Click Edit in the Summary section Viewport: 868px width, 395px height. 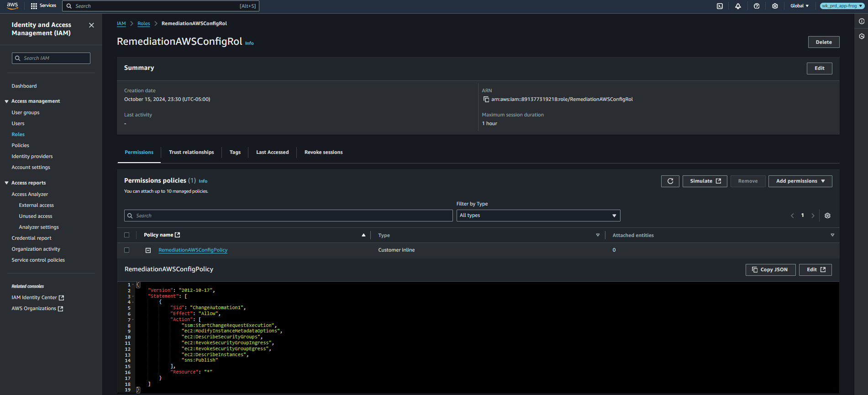pos(820,68)
